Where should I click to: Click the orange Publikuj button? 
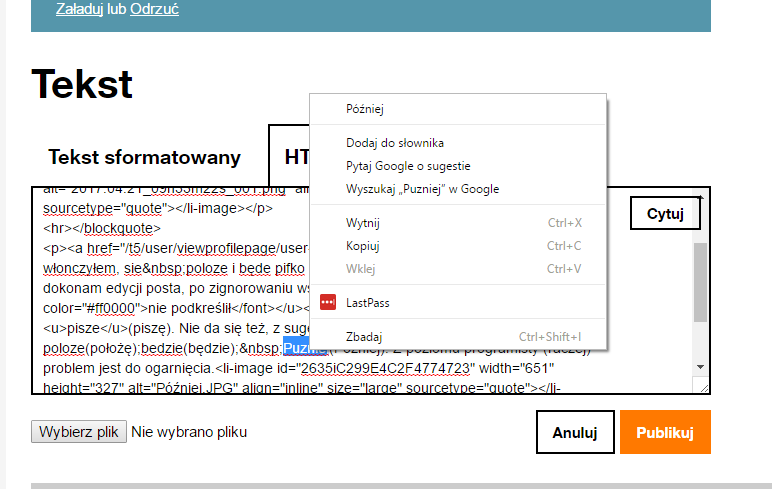coord(665,432)
